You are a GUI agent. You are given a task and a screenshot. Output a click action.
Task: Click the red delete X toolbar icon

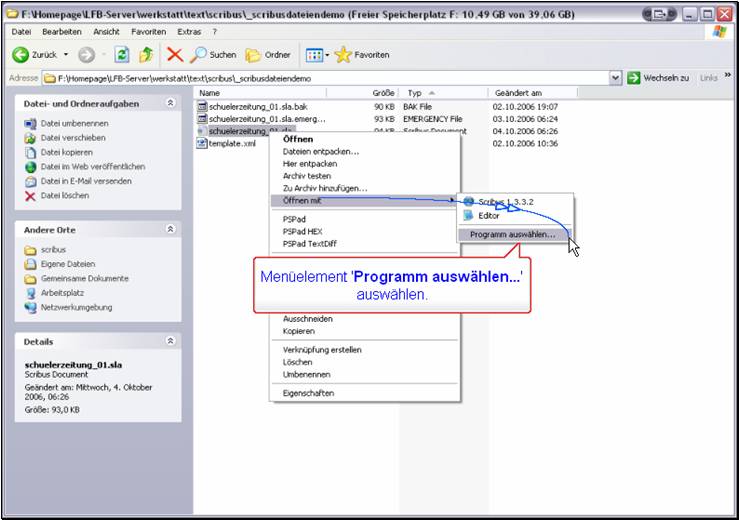pyautogui.click(x=175, y=55)
